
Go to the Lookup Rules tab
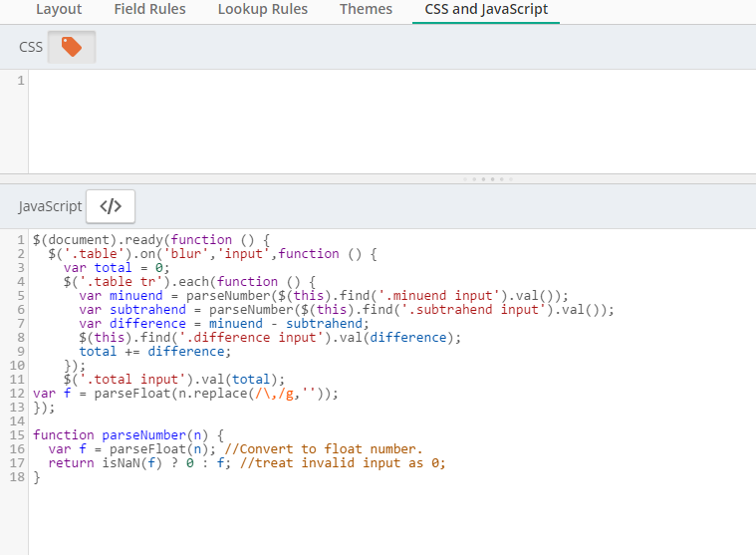pos(263,10)
